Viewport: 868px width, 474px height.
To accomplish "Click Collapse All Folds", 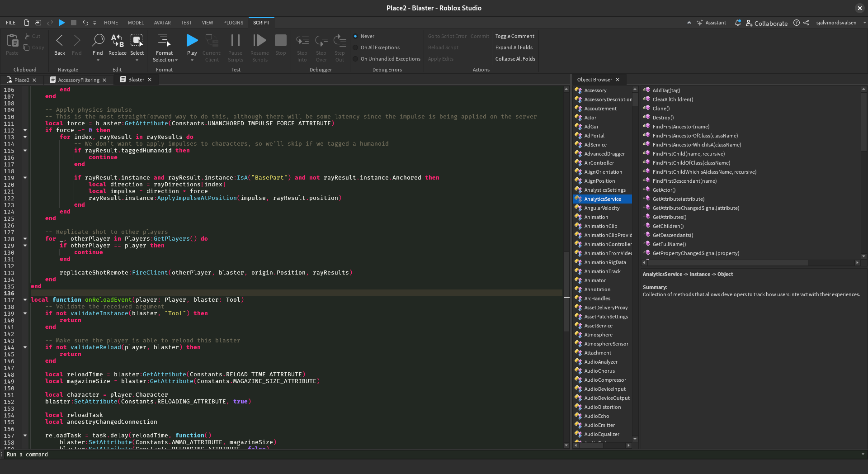I will [515, 59].
